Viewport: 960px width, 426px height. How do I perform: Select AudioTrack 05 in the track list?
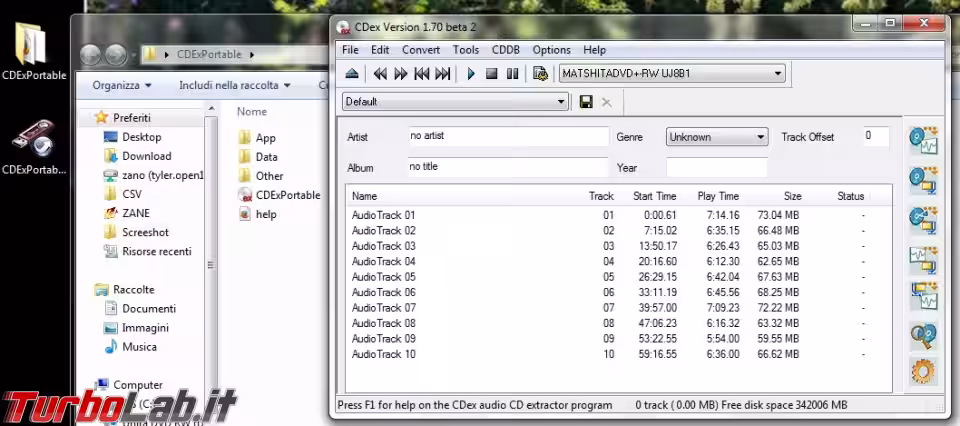click(383, 277)
